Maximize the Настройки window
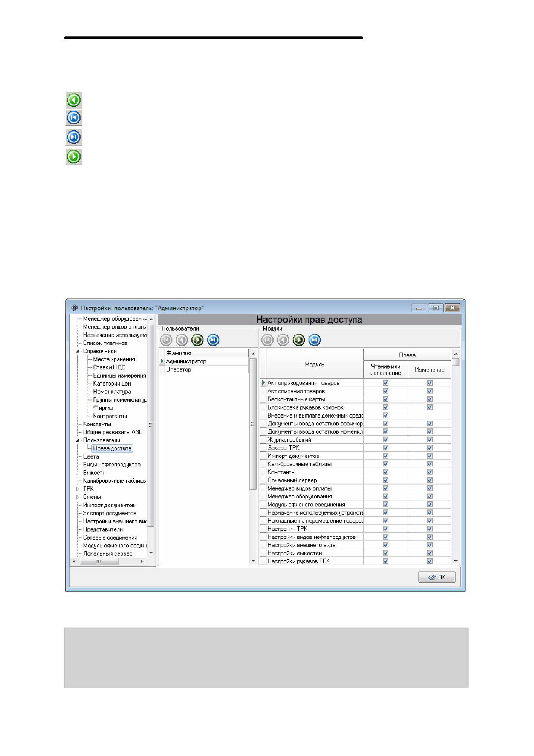The width and height of the screenshot is (534, 756). [x=436, y=308]
